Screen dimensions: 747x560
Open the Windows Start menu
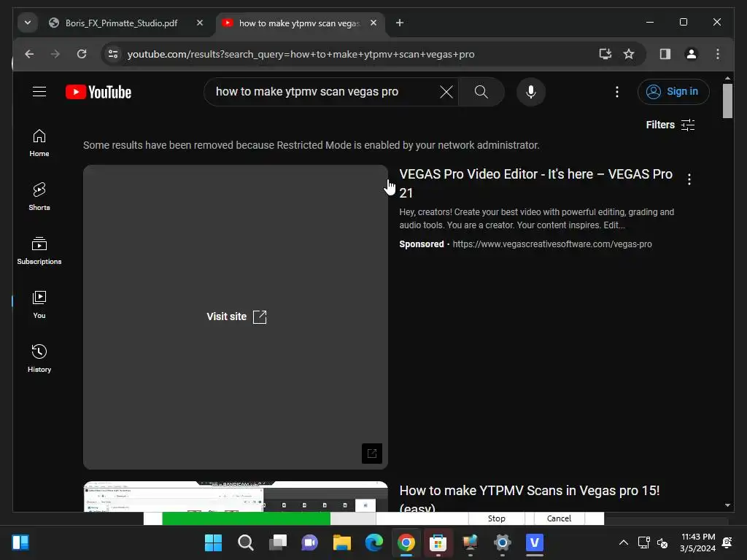(x=213, y=542)
